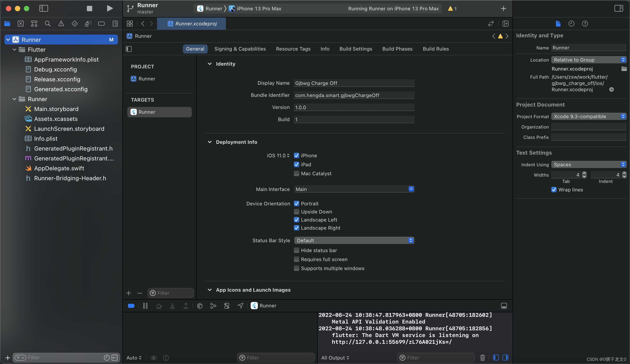Open the Main Interface combo box

pos(411,189)
